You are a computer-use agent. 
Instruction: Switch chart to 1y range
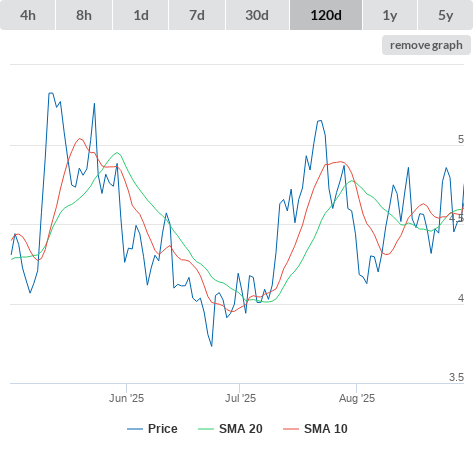[390, 15]
